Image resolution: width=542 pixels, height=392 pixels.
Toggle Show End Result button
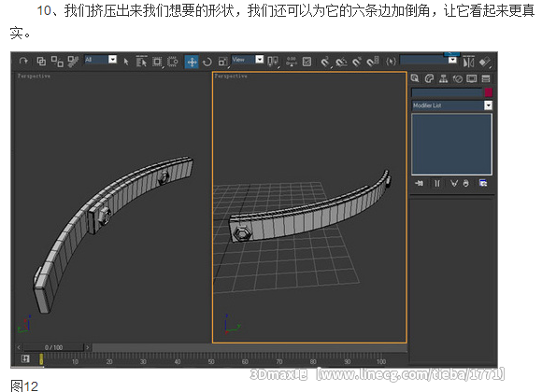(x=437, y=183)
